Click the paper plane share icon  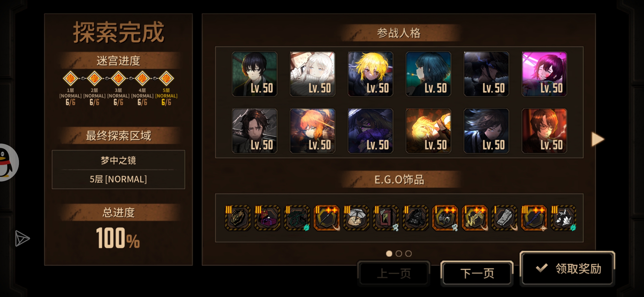tap(22, 238)
